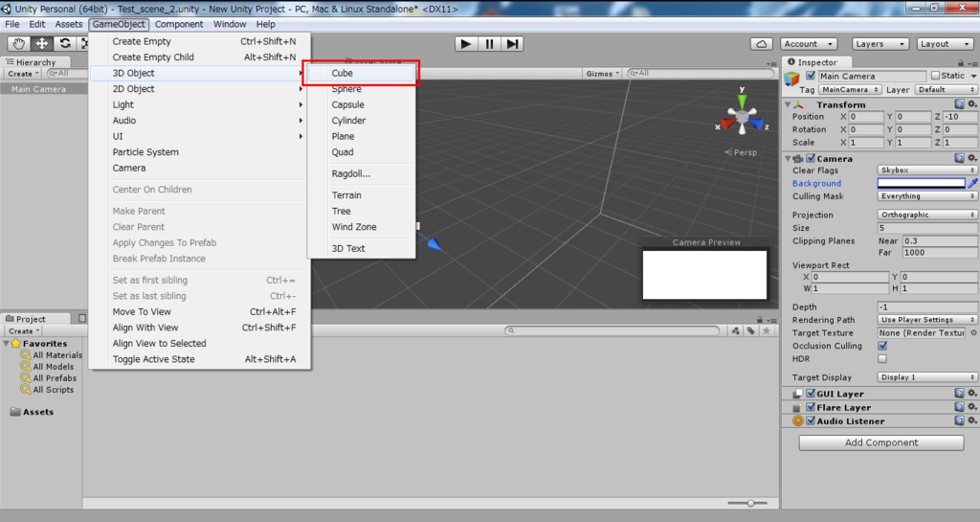Toggle Flare Layer enabled checkbox
Screen dimensions: 980x522
(x=811, y=407)
